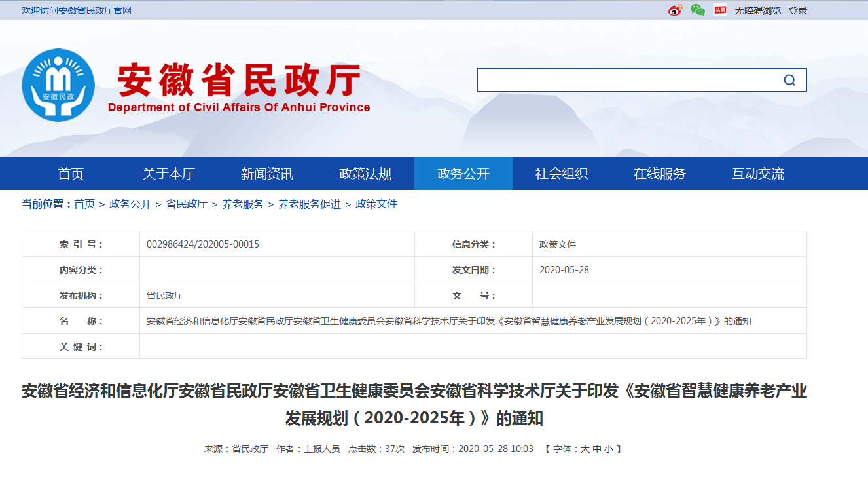Click index number 002986424/202005-00015
Image resolution: width=868 pixels, height=477 pixels.
203,244
